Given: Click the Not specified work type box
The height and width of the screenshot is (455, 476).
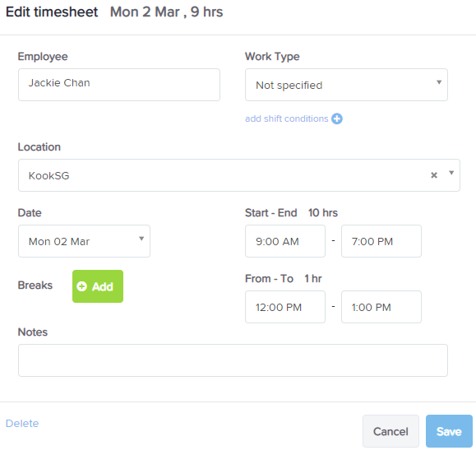Looking at the screenshot, I should 346,85.
